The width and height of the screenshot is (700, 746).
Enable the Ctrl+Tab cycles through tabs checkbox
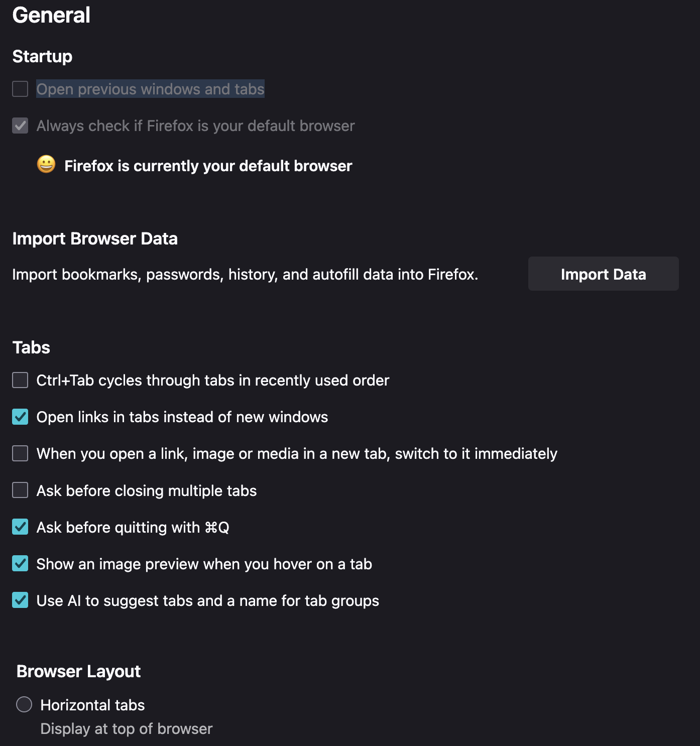(20, 380)
